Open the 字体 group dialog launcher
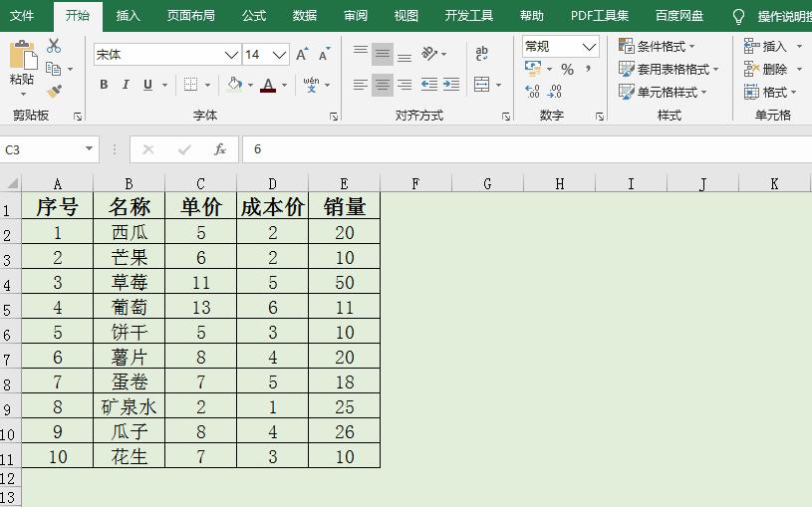Screen dimensions: 812x507 pyautogui.click(x=334, y=117)
